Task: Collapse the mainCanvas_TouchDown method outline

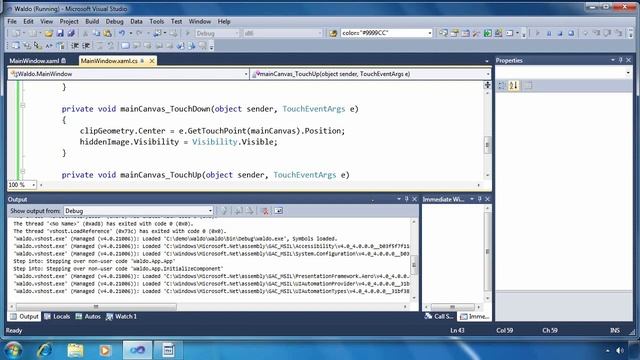Action: click(23, 105)
